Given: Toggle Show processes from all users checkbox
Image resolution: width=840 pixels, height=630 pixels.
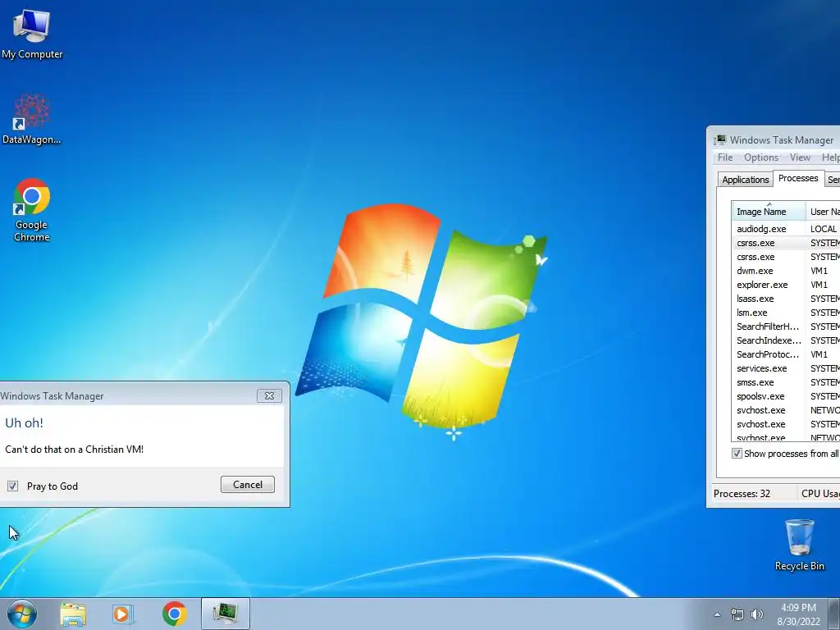Looking at the screenshot, I should (737, 453).
